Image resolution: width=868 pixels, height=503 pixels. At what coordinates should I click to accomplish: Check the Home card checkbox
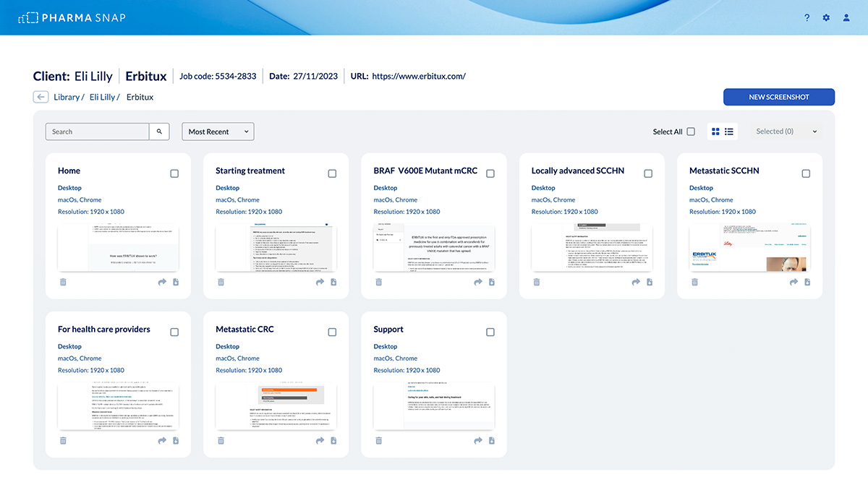[x=174, y=173]
